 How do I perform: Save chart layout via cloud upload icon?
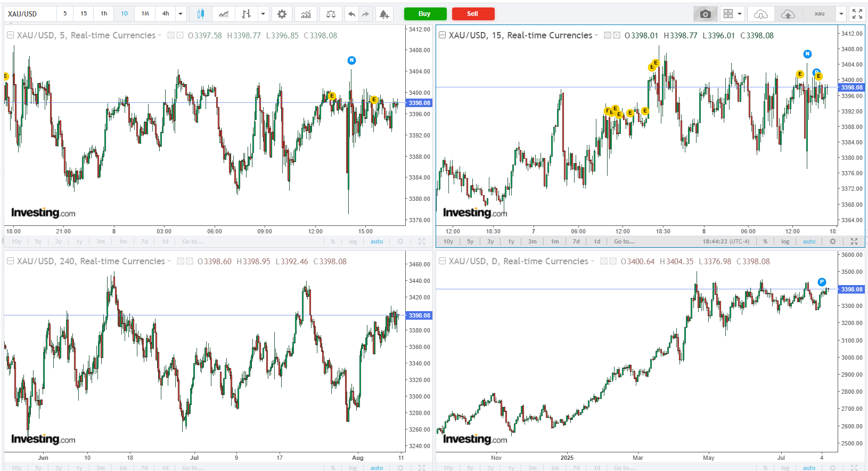click(788, 14)
